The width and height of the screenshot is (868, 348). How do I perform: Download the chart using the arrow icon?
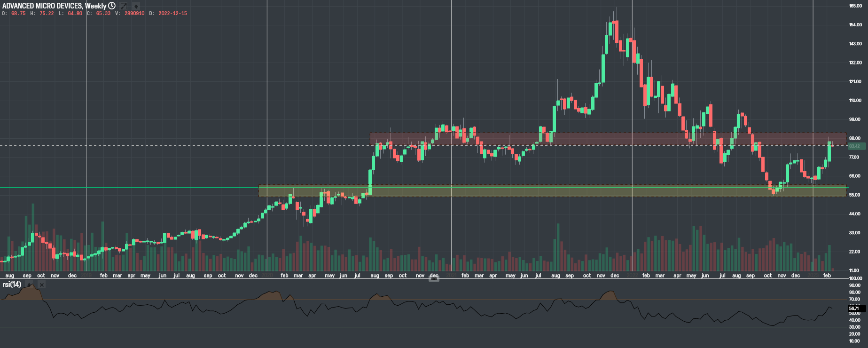pyautogui.click(x=136, y=6)
